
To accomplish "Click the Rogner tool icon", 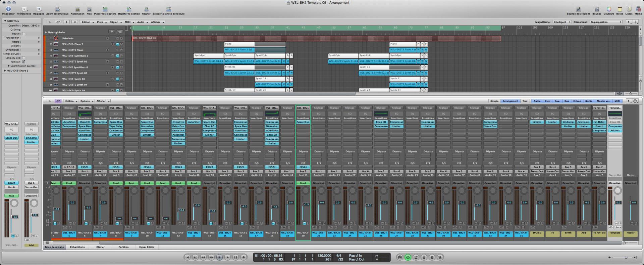I will (x=146, y=9).
